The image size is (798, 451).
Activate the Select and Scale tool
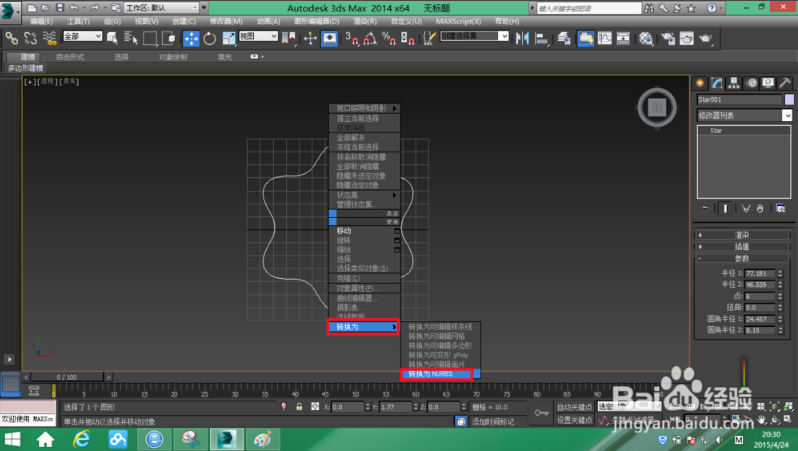pyautogui.click(x=229, y=38)
